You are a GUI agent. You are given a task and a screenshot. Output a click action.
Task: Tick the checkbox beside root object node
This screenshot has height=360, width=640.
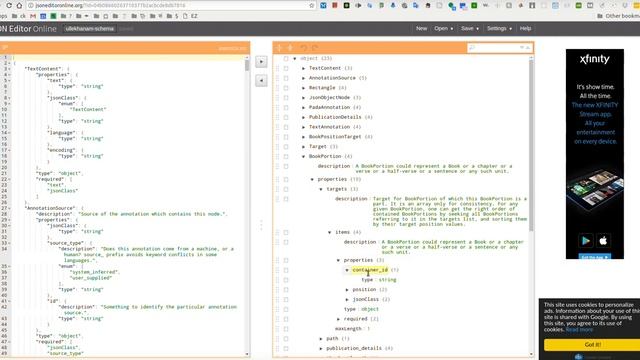286,58
